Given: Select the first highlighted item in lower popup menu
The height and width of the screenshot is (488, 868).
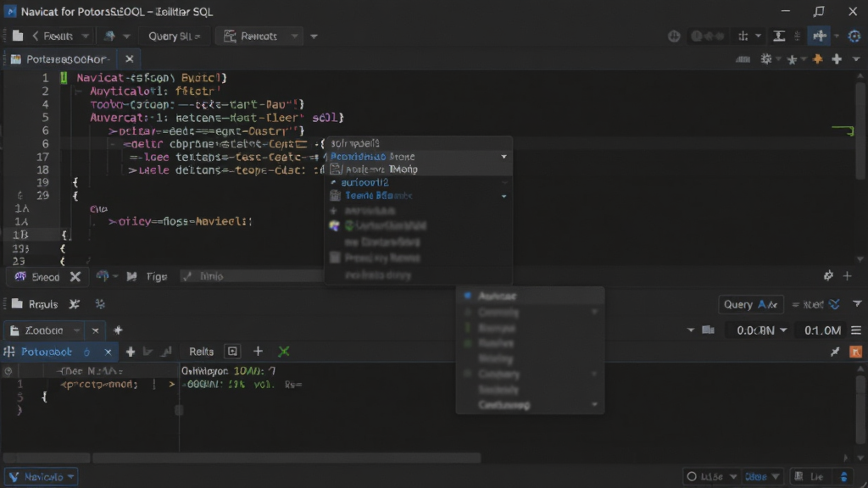Looking at the screenshot, I should click(x=531, y=296).
